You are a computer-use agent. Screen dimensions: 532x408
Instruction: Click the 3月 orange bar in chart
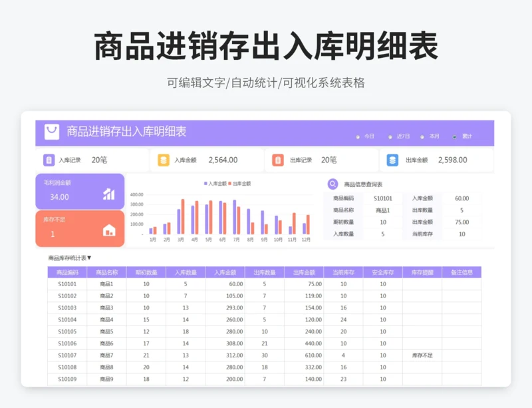(x=183, y=217)
